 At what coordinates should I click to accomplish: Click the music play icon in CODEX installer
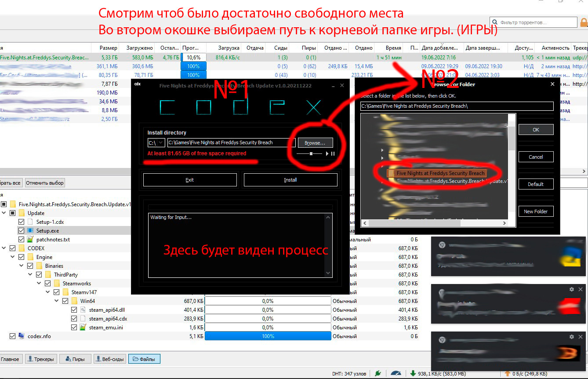[327, 154]
